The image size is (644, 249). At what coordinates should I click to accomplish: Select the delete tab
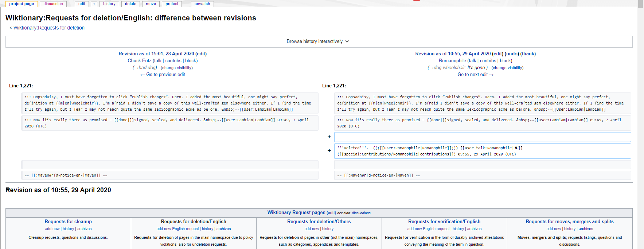pos(130,4)
